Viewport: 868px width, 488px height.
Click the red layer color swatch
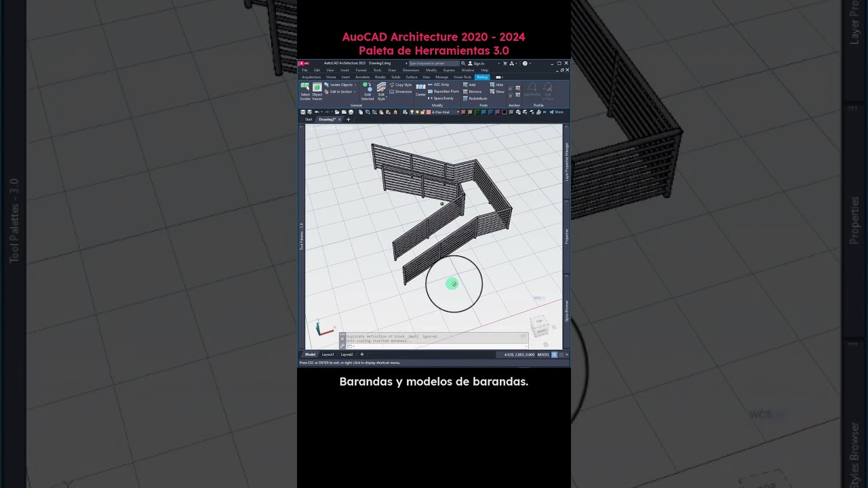[x=429, y=112]
